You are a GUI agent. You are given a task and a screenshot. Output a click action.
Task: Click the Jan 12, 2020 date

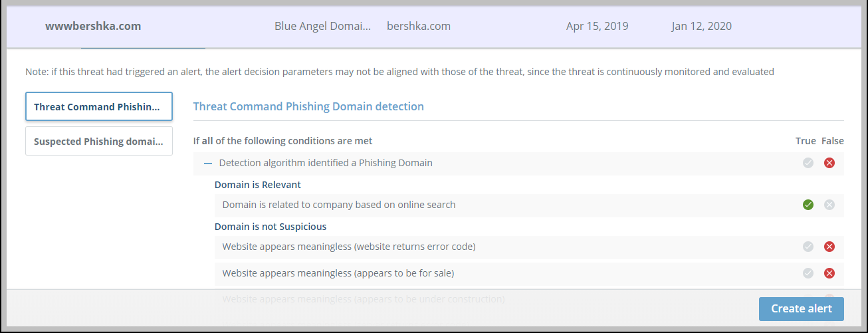coord(701,27)
